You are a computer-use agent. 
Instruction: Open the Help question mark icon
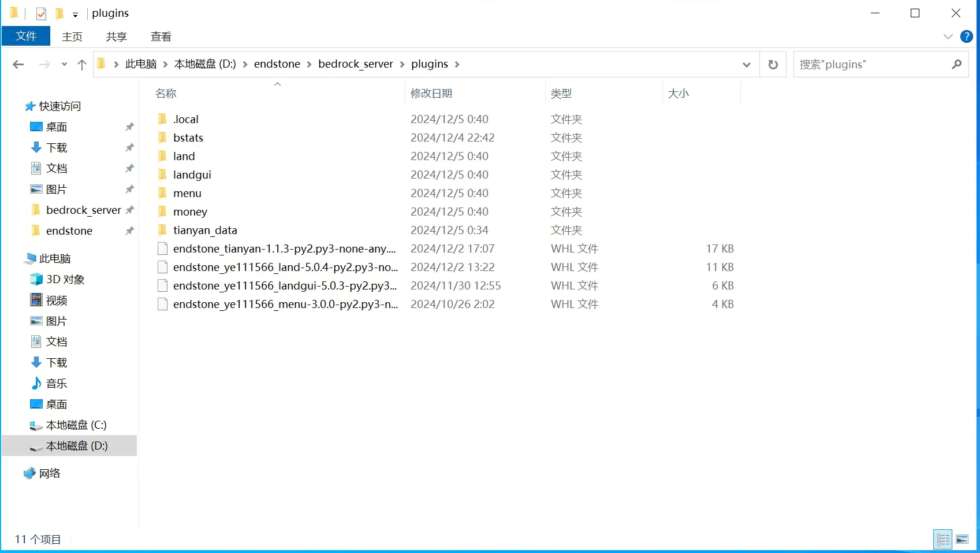(x=966, y=36)
